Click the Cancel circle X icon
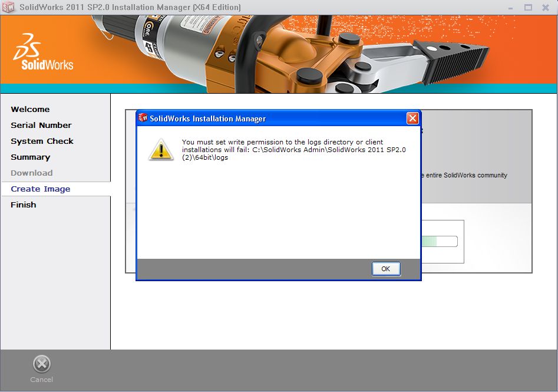Screen dimensions: 558x392 [42, 364]
